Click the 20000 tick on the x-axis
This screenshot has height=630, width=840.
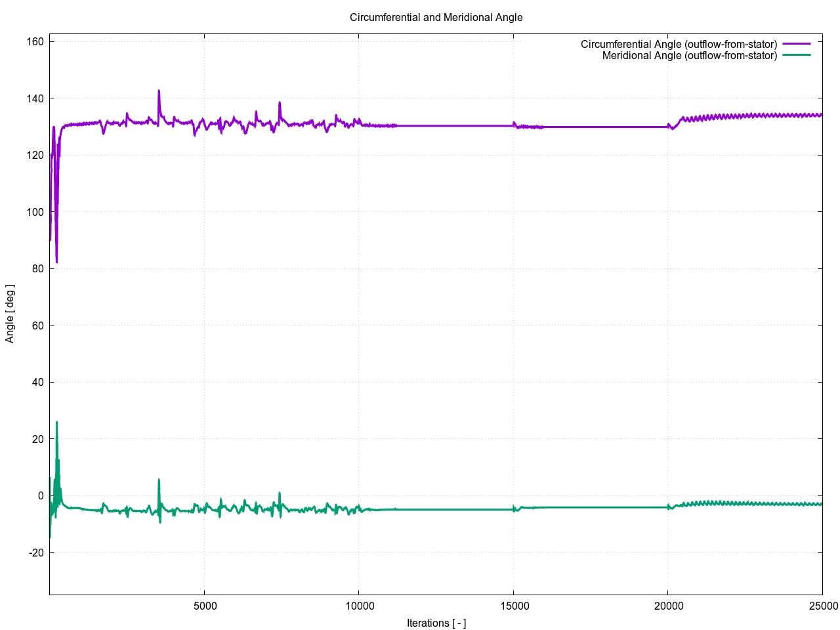pyautogui.click(x=667, y=605)
